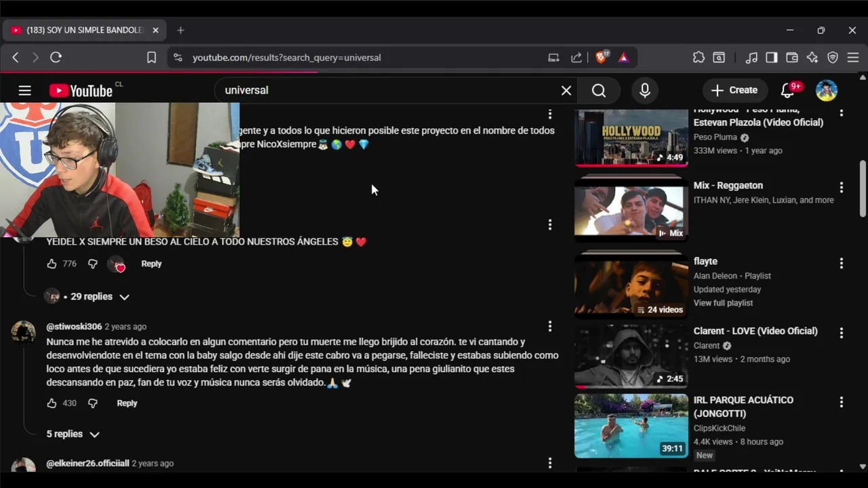Open options for Hollywood Peso Pluma video

842,113
